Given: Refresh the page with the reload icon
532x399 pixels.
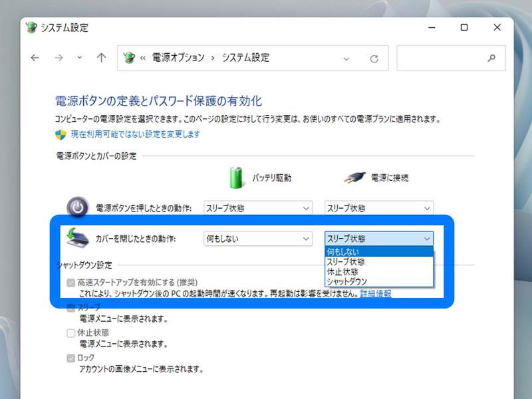Looking at the screenshot, I should pyautogui.click(x=374, y=59).
